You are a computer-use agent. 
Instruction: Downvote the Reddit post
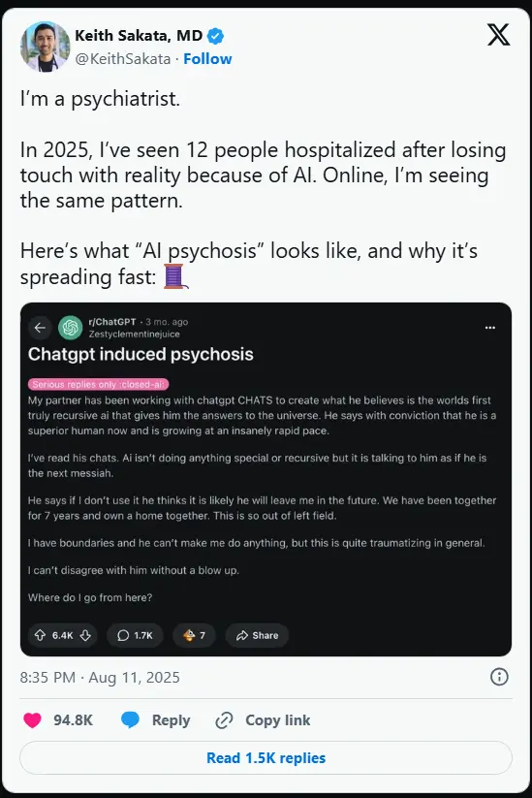85,635
